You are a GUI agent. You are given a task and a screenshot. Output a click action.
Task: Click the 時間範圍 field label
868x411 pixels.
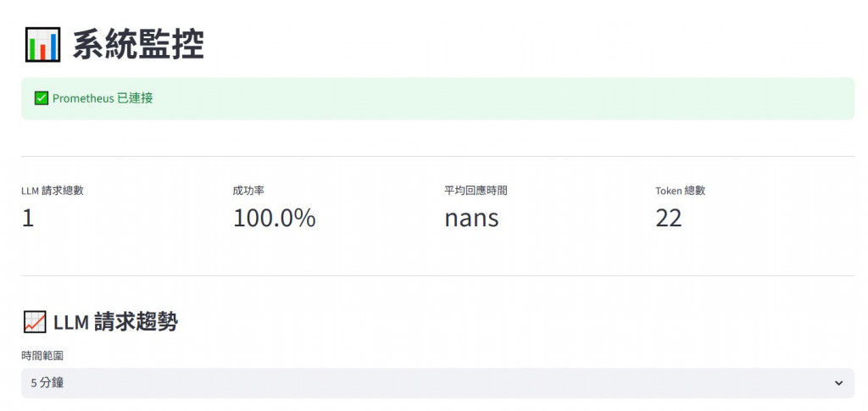click(42, 357)
